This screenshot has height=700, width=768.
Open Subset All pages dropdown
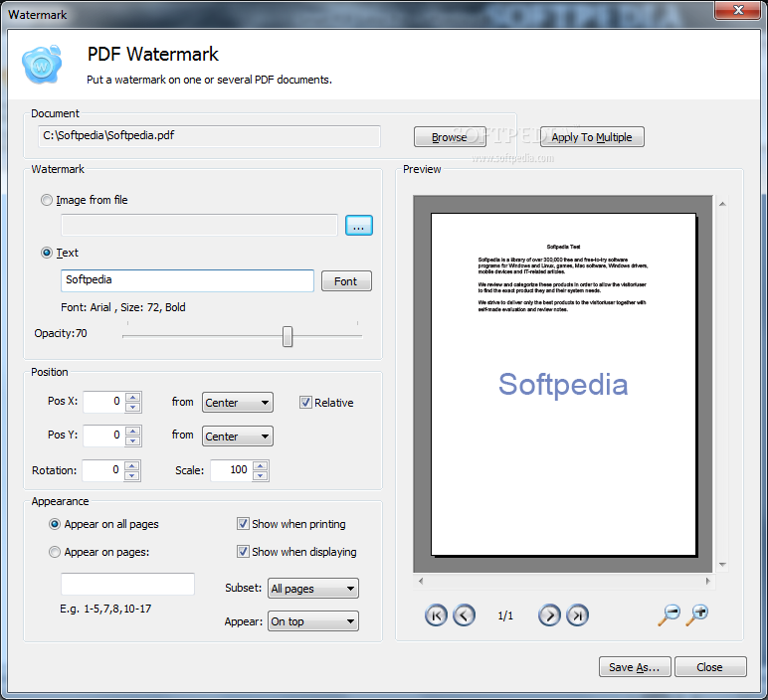click(x=313, y=589)
